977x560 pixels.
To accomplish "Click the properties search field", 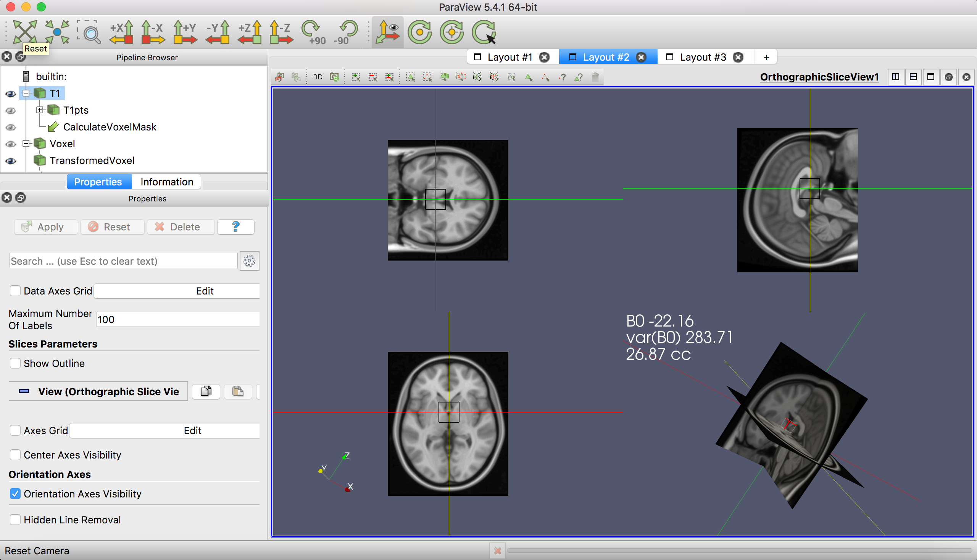I will 123,261.
